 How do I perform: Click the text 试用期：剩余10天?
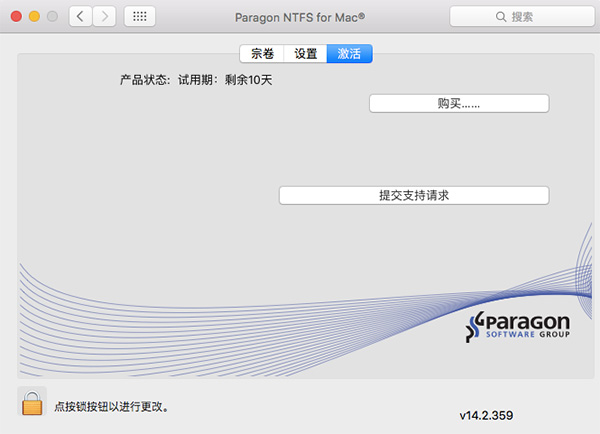tap(225, 80)
